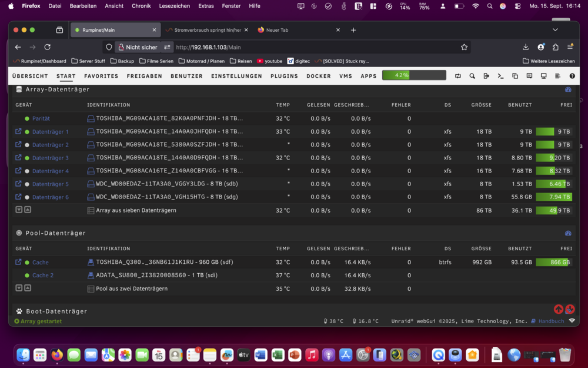Open the system log lines icon

[x=557, y=76]
